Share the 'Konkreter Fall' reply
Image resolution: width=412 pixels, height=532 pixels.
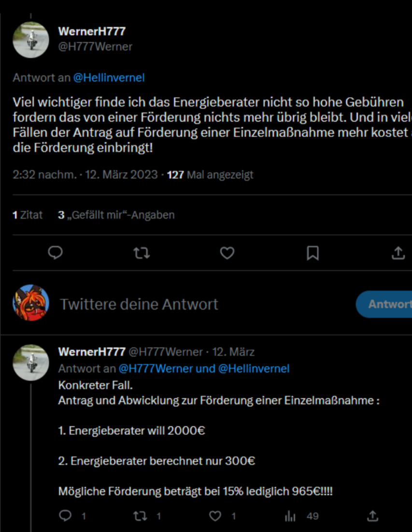pyautogui.click(x=372, y=516)
